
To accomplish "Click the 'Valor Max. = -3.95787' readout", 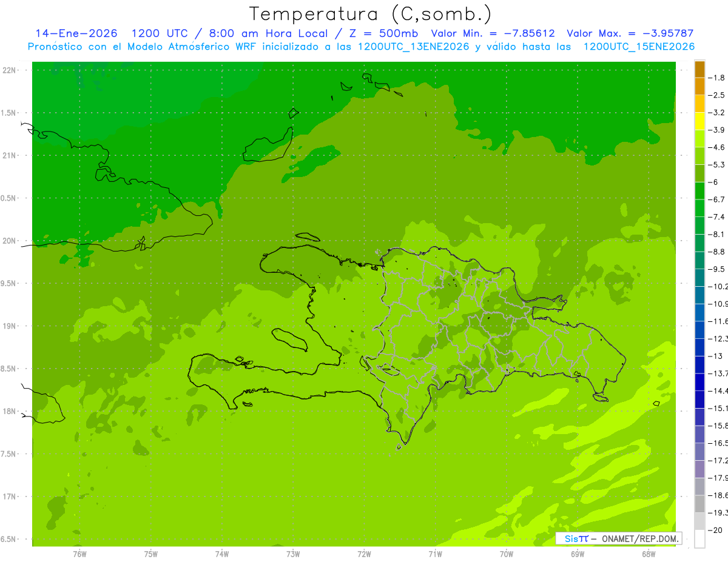I will tap(630, 34).
